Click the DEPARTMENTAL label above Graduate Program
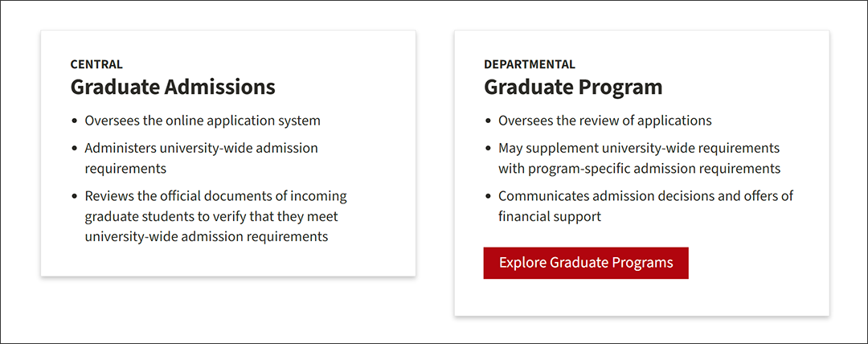Screen dimensions: 868x344 [529, 64]
